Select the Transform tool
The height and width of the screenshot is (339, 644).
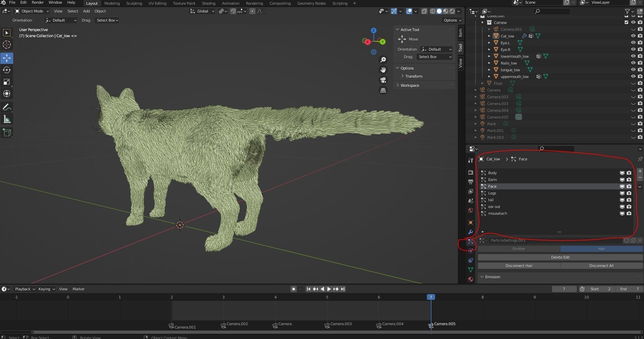click(7, 94)
